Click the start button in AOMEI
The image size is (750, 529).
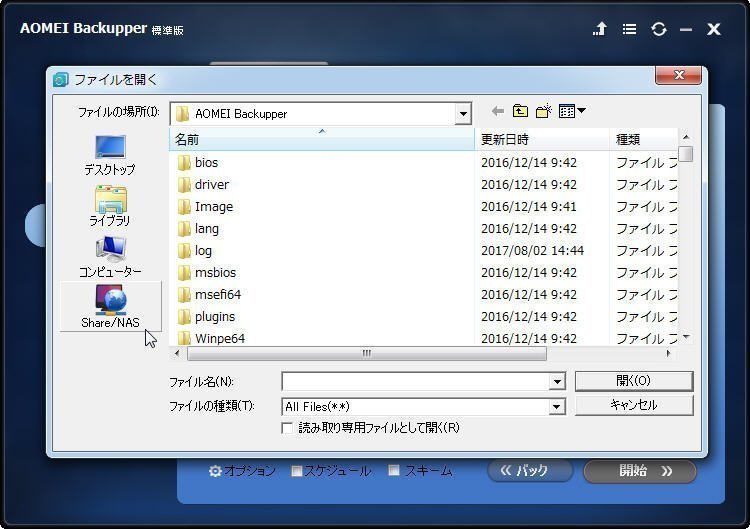(x=640, y=471)
